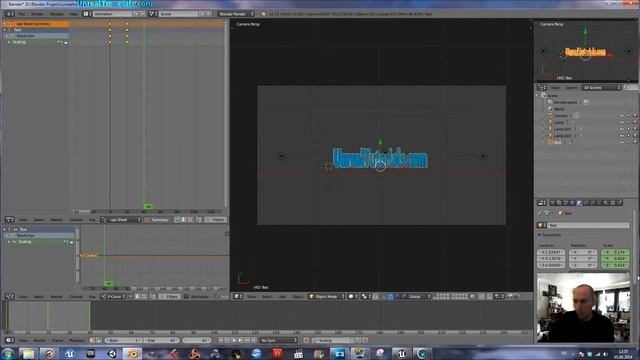Open the Dope Sheet mode dropdown
Viewport: 640px width, 360px height.
(121, 220)
